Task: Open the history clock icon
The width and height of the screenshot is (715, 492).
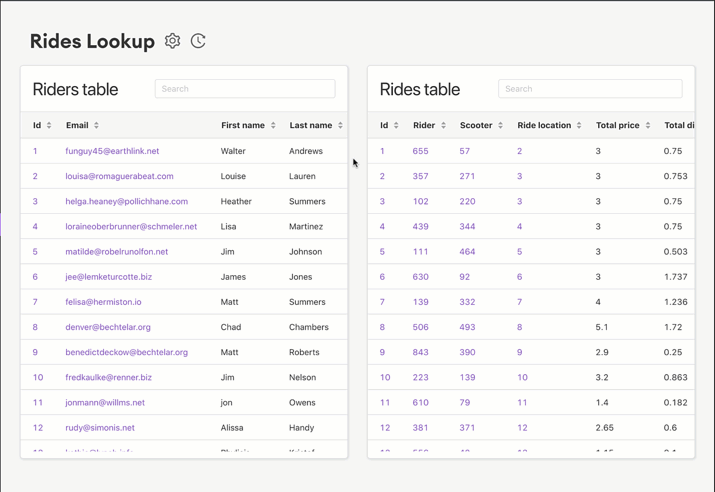Action: pyautogui.click(x=198, y=41)
